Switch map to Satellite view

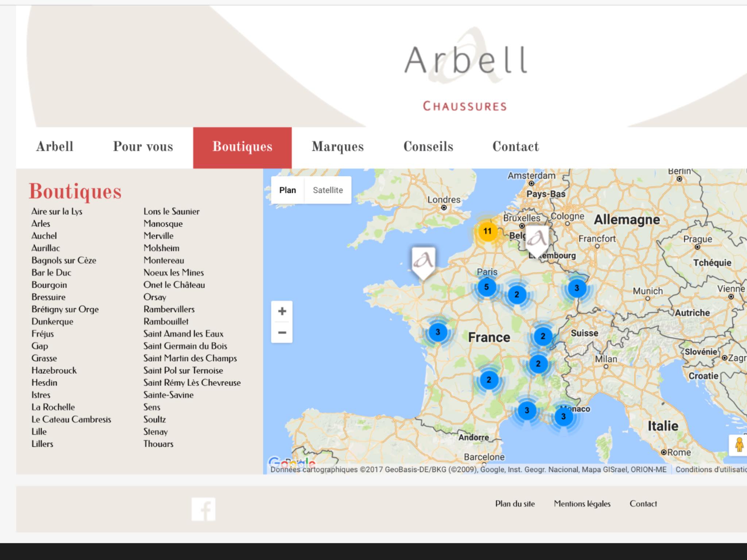click(328, 190)
